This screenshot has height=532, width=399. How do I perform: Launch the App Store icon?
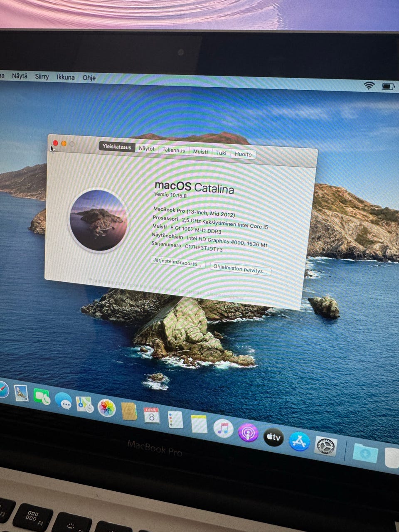pos(299,442)
